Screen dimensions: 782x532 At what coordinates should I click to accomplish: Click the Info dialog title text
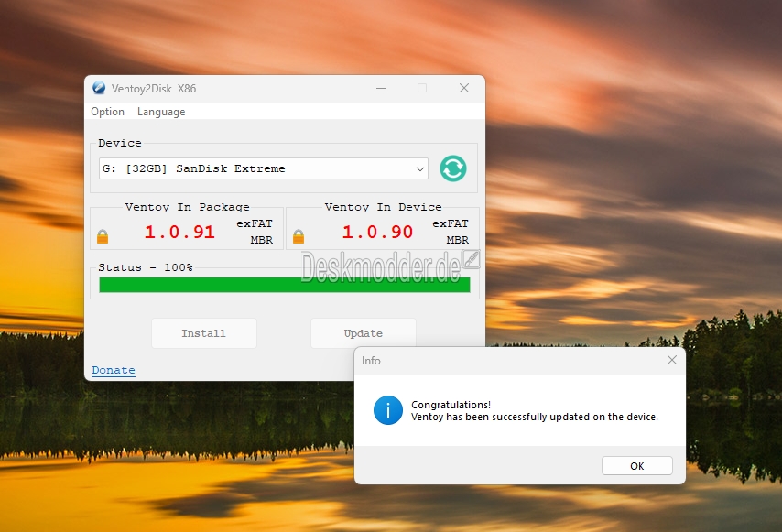coord(371,361)
